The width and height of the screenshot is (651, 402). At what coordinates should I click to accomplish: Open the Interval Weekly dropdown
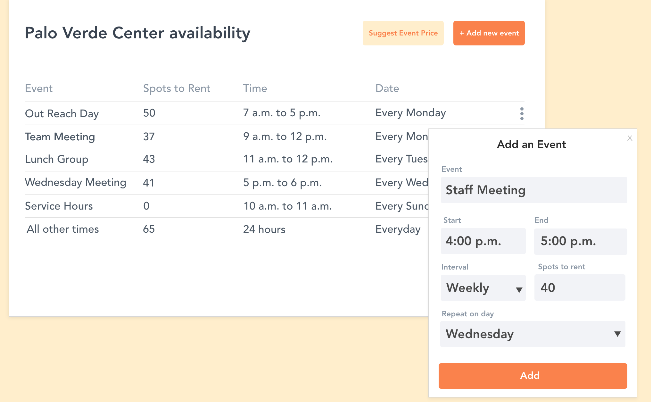pos(483,288)
